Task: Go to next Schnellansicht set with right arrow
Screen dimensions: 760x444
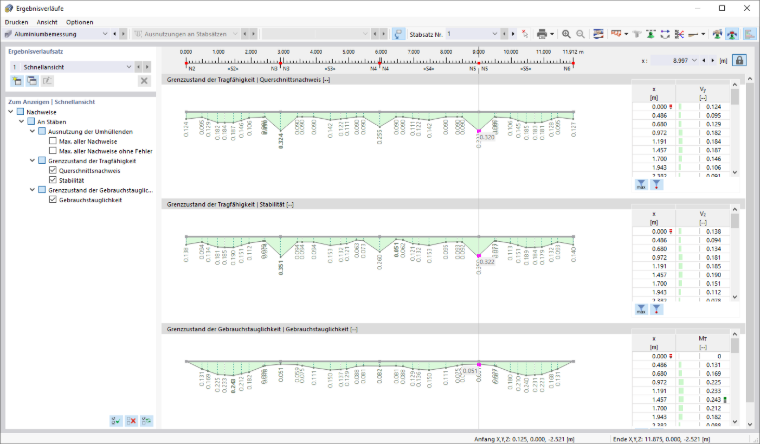Action: coord(147,67)
